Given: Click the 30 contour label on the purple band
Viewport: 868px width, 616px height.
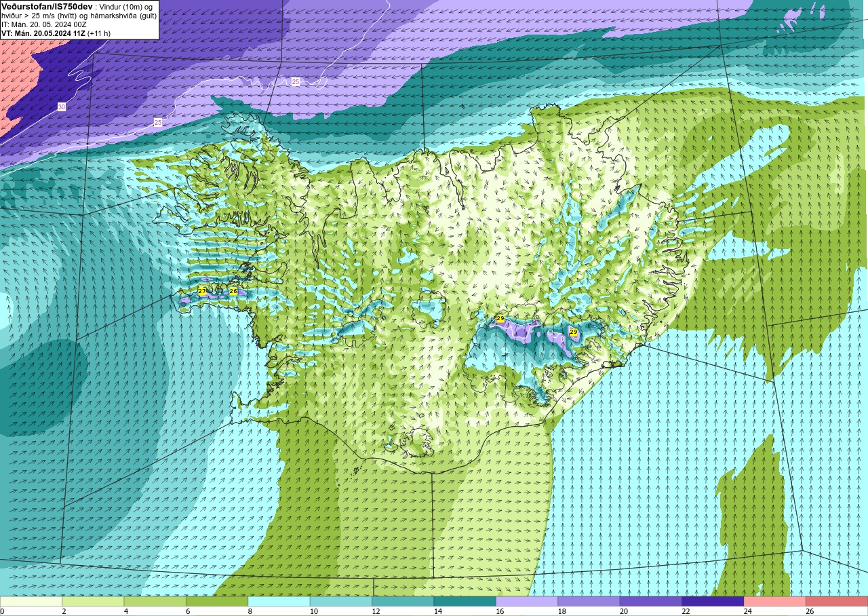Looking at the screenshot, I should [x=62, y=107].
